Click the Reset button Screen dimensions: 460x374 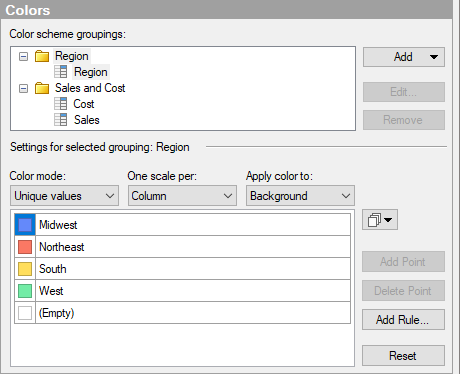[x=403, y=356]
